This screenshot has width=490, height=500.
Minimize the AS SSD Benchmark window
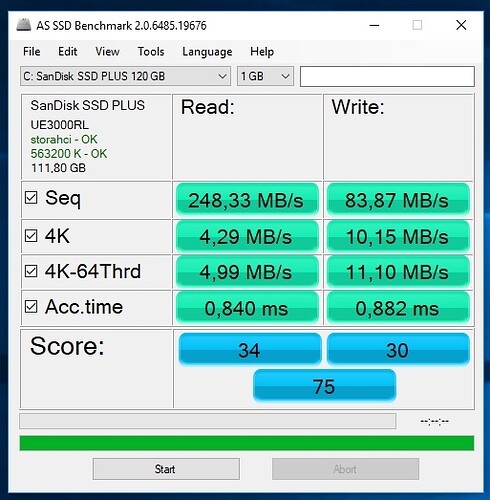coord(374,25)
